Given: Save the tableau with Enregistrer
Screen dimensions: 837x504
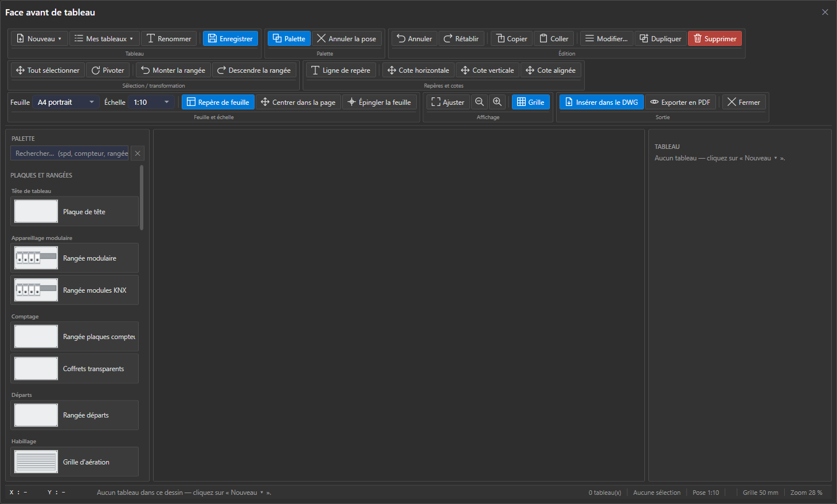Looking at the screenshot, I should point(230,38).
